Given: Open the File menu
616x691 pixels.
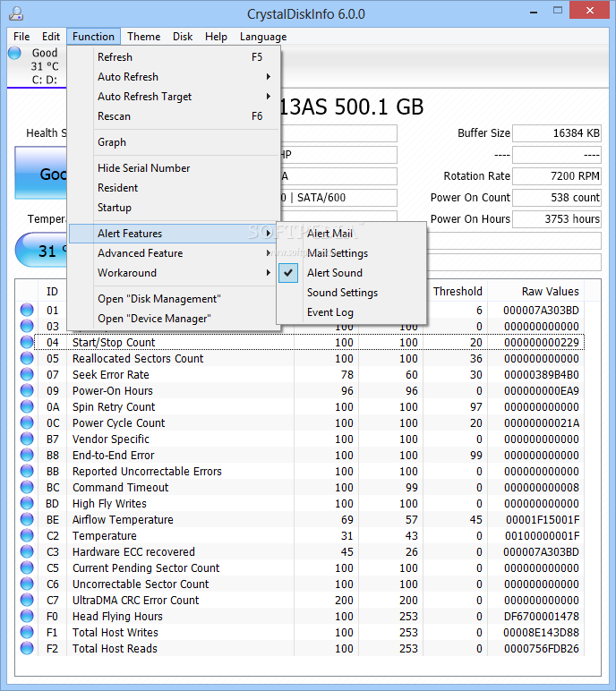Looking at the screenshot, I should (x=21, y=37).
